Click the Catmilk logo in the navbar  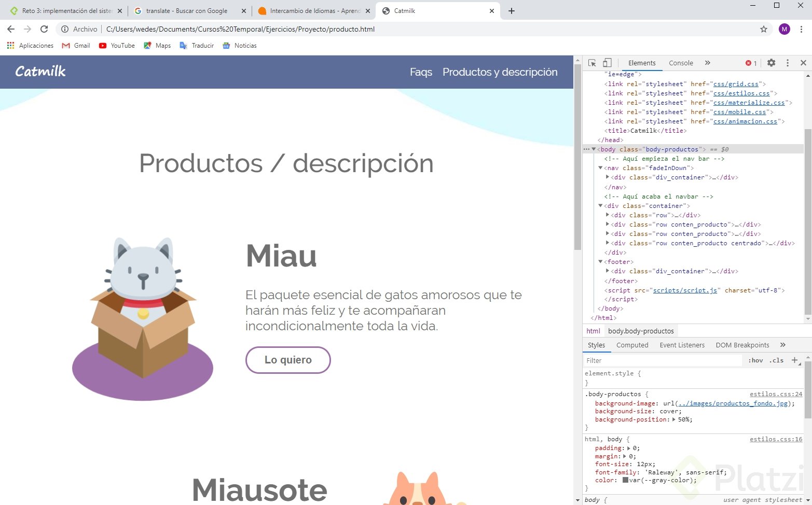tap(40, 71)
